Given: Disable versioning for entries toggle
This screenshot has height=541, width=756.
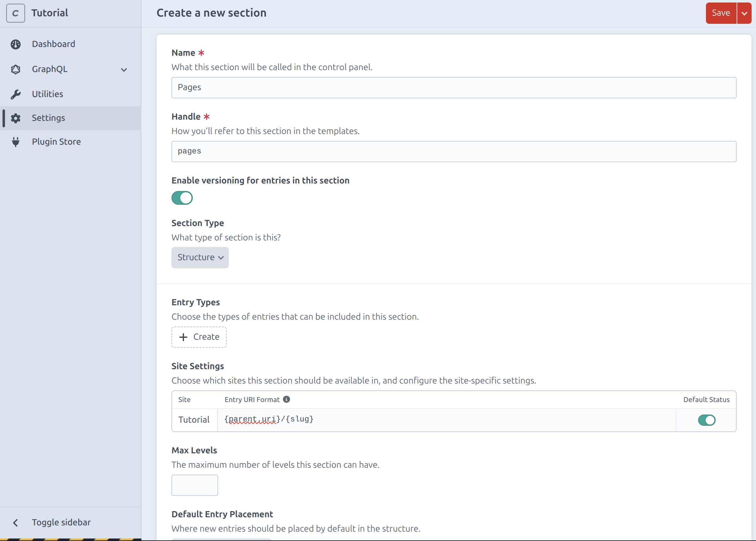Looking at the screenshot, I should pos(182,198).
